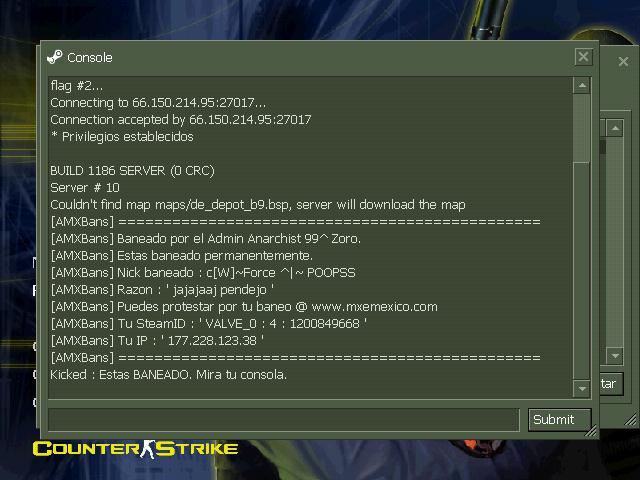Click the Console scrollbar up arrow
The image size is (640, 480).
tap(582, 85)
